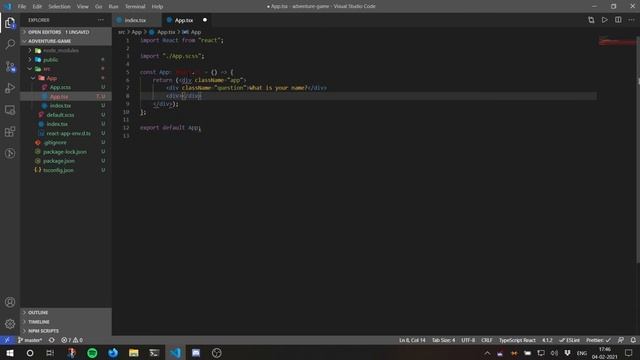This screenshot has height=360, width=640.
Task: Click the master branch in status bar
Action: pos(30,340)
